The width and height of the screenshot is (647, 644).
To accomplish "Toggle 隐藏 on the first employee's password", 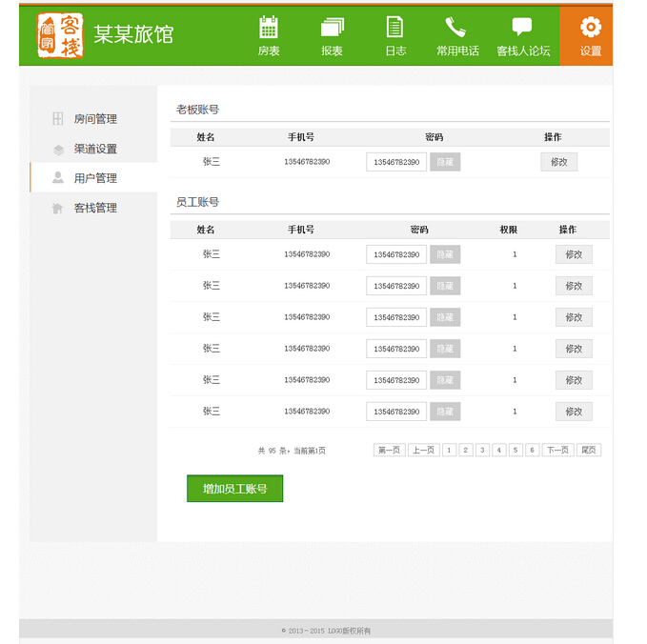I will pyautogui.click(x=445, y=254).
